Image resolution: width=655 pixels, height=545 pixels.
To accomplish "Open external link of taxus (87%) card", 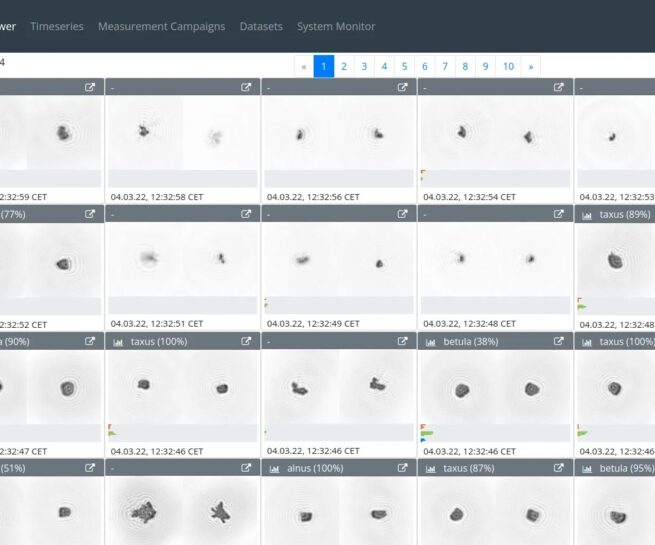I will click(x=559, y=468).
